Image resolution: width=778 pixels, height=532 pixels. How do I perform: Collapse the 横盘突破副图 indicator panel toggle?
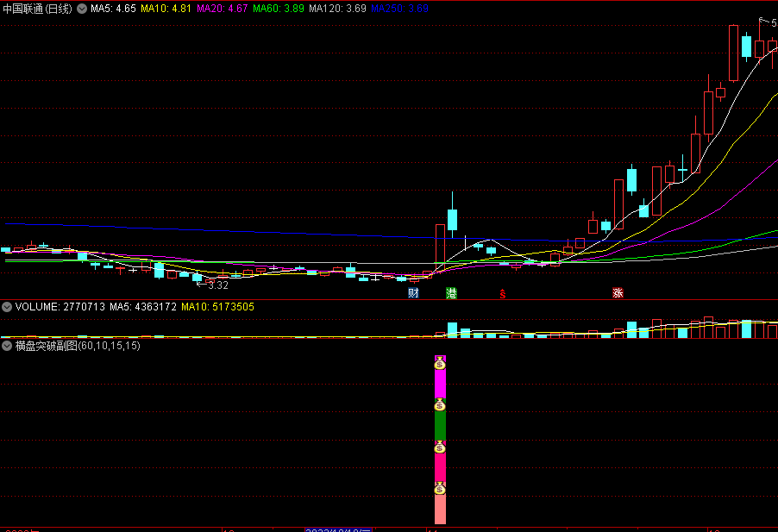pos(7,346)
